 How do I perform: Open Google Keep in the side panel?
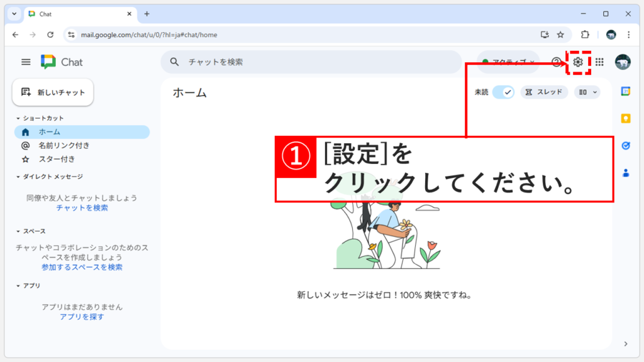coord(626,118)
